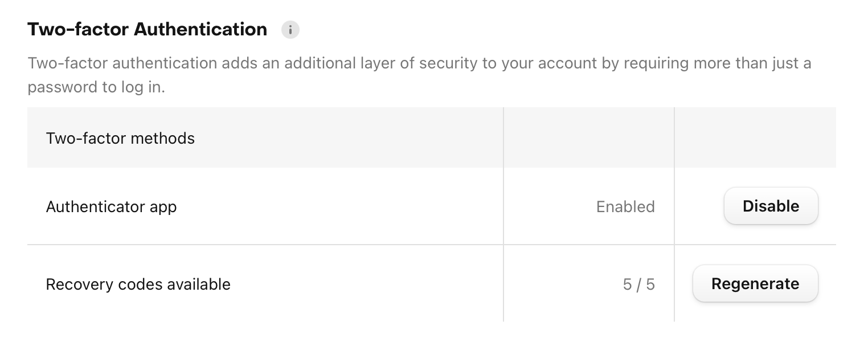Click the vertical divider left of the Disable button
868x349 pixels.
(674, 206)
